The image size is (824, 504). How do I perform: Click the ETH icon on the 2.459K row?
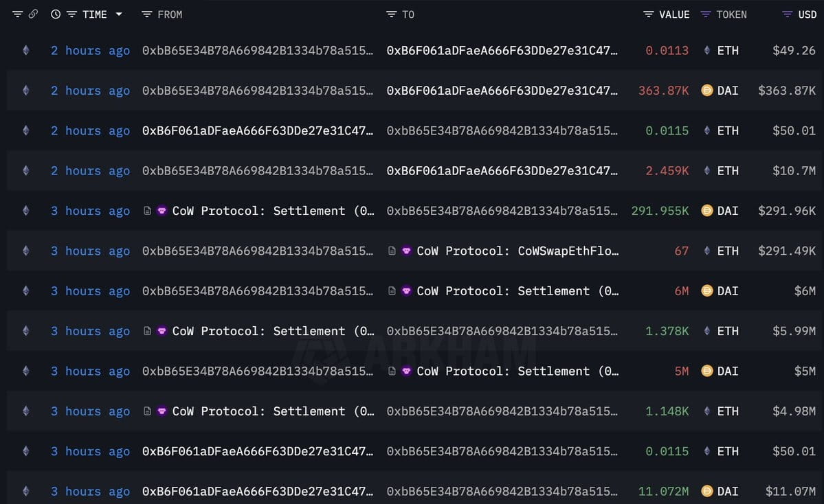pyautogui.click(x=706, y=170)
